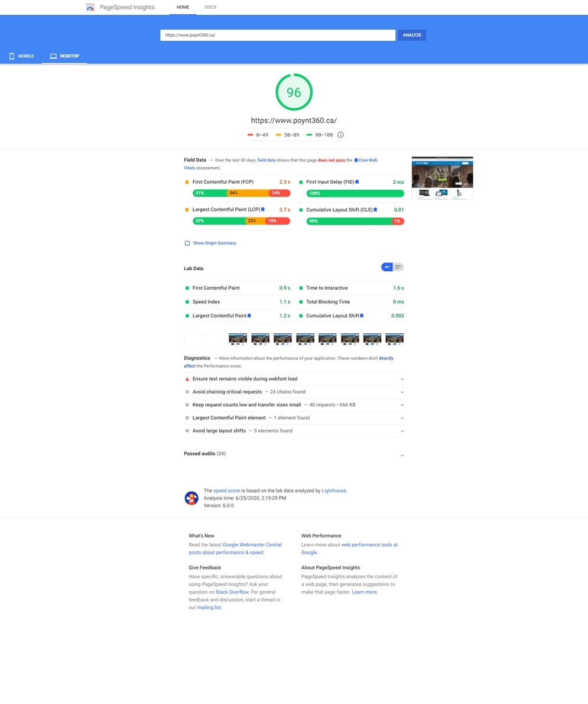The height and width of the screenshot is (704, 588).
Task: Open the DOCS tab
Action: click(x=210, y=8)
